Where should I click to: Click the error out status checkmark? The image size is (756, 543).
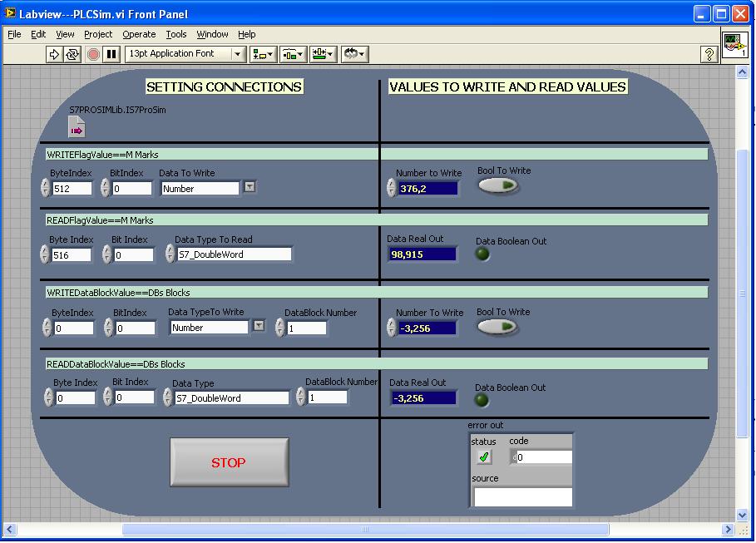tap(483, 457)
